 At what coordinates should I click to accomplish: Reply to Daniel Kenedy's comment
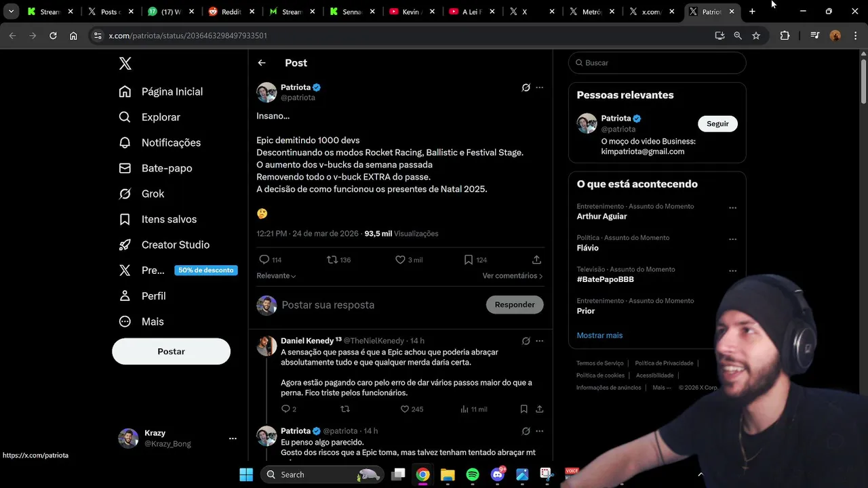point(288,409)
